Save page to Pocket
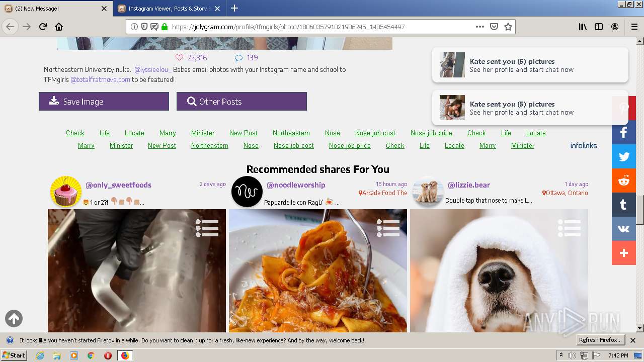The height and width of the screenshot is (362, 644). 494,27
